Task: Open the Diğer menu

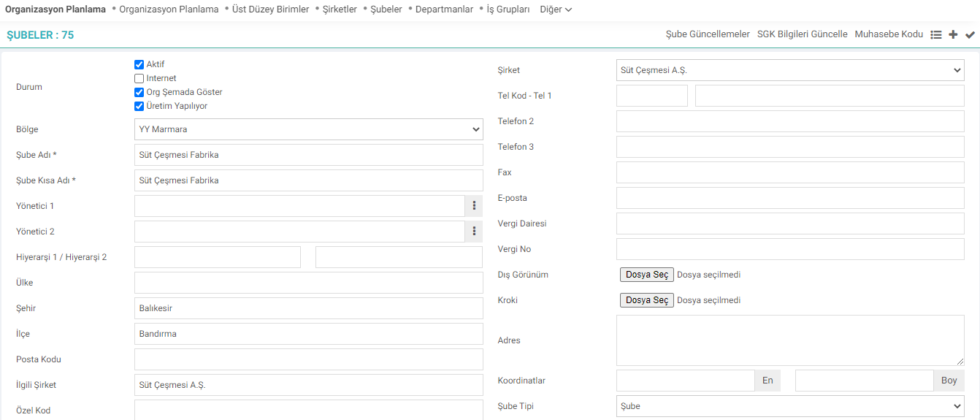Action: click(x=556, y=9)
